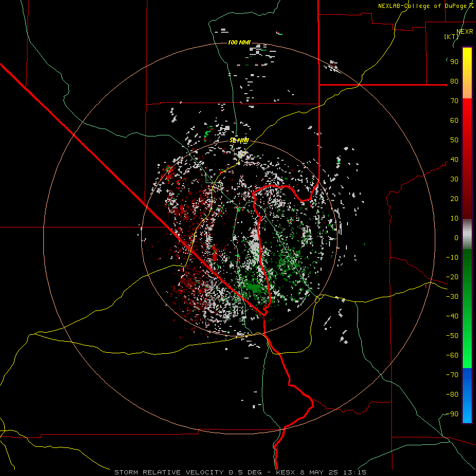Click the -40 value on the velocity scale
This screenshot has height=476, width=476.
(452, 316)
